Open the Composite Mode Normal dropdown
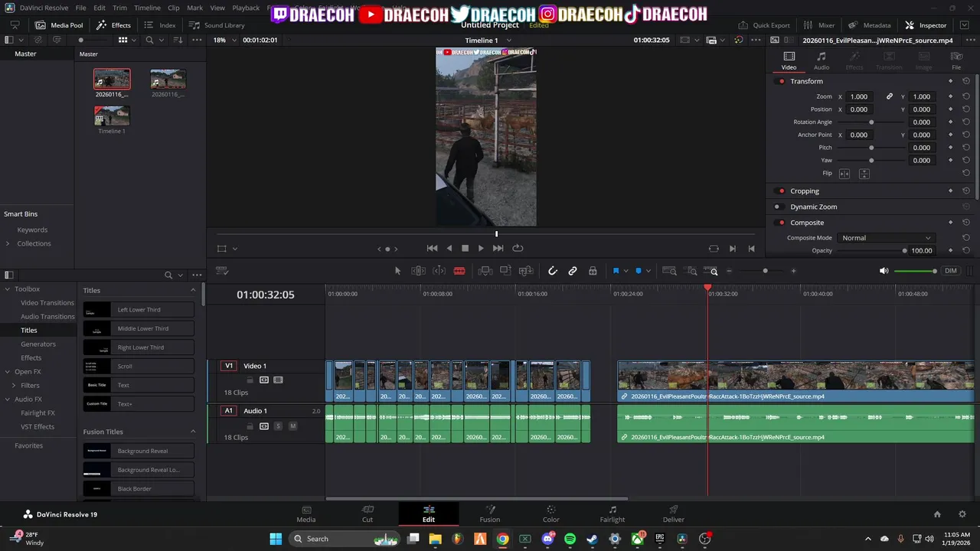Screen dimensions: 980x551 click(x=887, y=238)
